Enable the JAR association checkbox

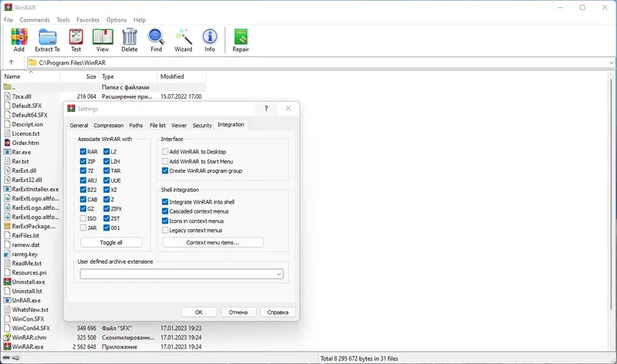coord(83,228)
